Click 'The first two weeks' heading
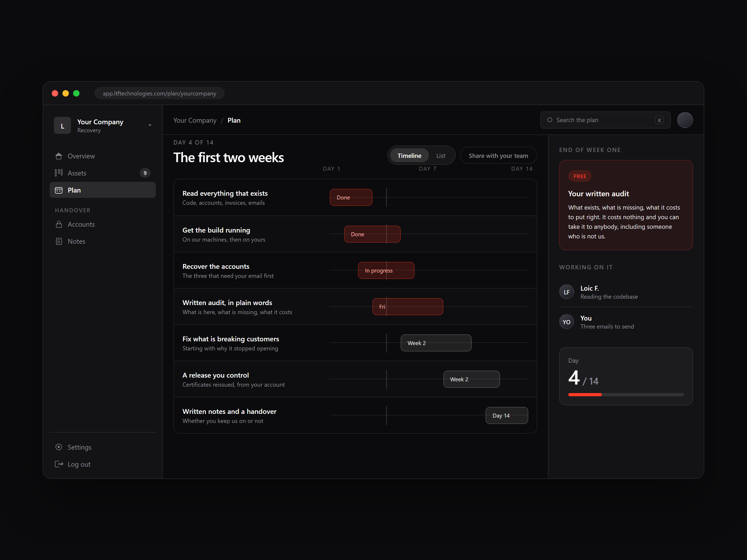The width and height of the screenshot is (747, 560). click(229, 158)
